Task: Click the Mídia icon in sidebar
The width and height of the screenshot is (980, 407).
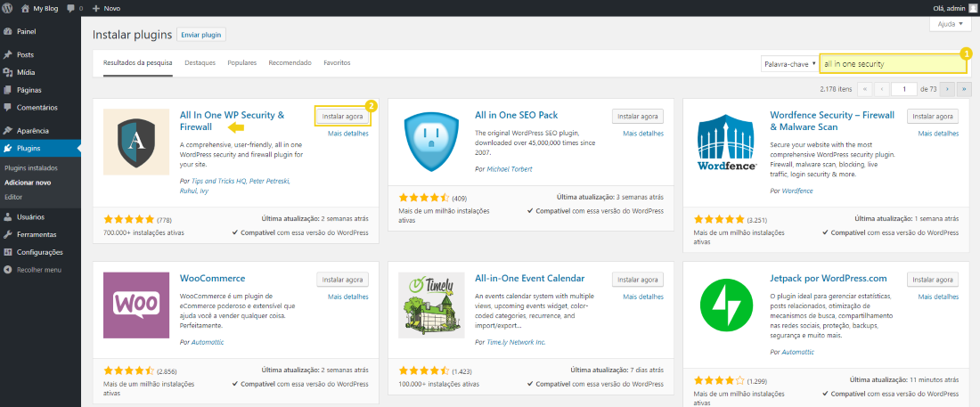Action: [x=7, y=72]
